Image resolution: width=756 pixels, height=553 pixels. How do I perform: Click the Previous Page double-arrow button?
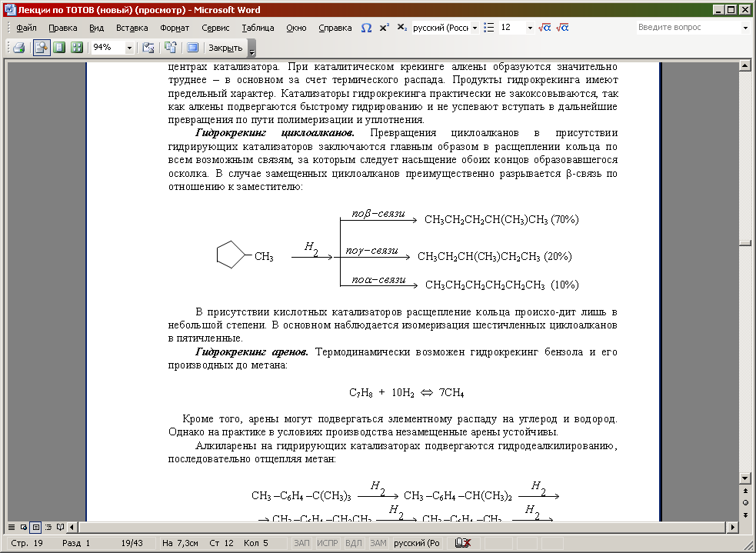745,491
